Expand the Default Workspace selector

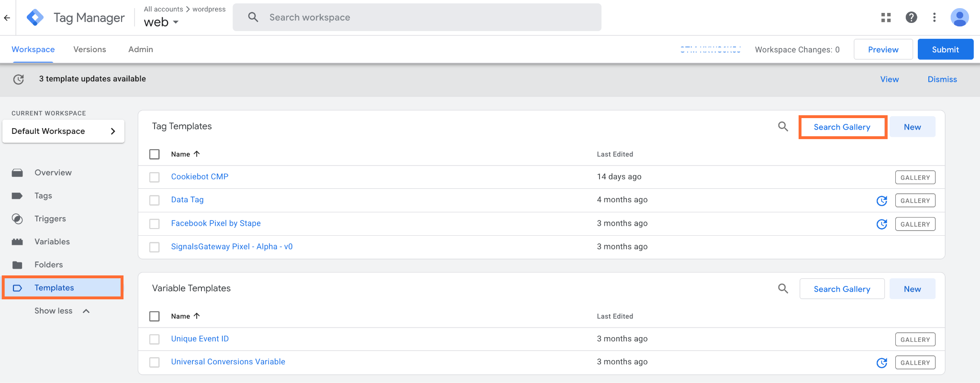(x=64, y=131)
